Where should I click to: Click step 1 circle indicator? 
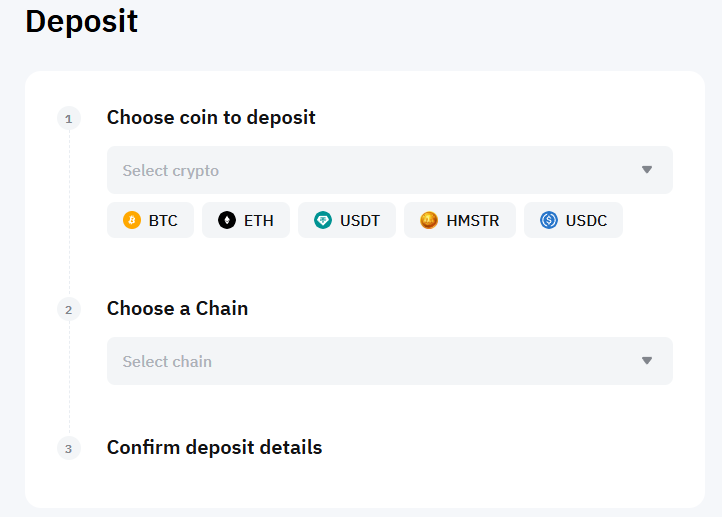(69, 119)
